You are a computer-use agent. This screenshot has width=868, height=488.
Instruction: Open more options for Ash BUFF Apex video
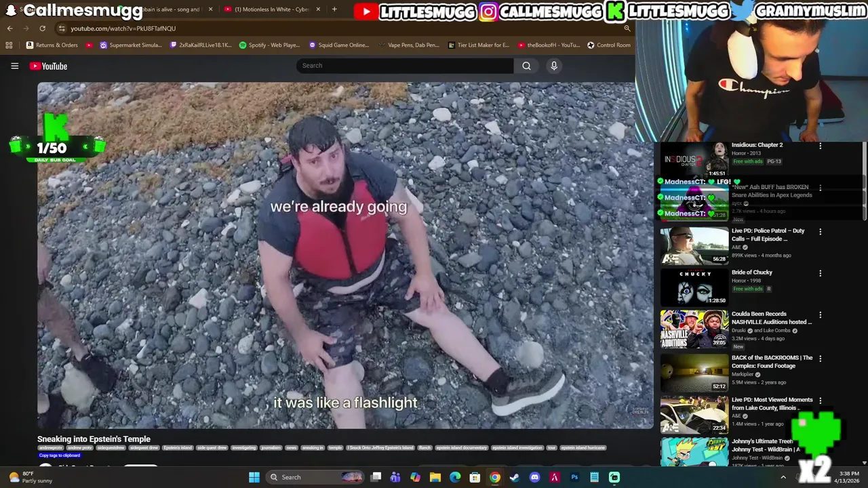click(820, 188)
